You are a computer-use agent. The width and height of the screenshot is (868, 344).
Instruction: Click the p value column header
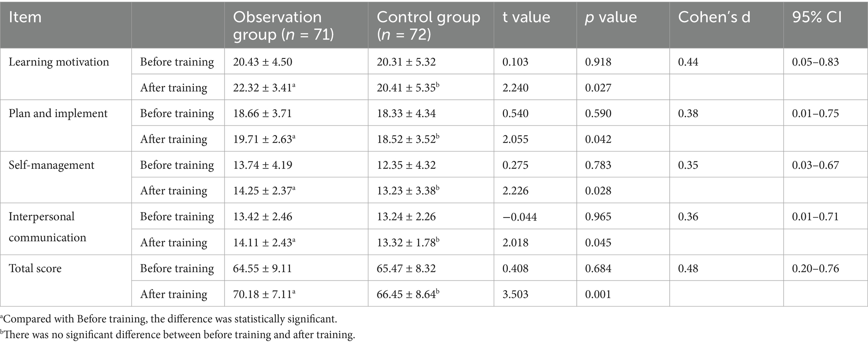point(611,17)
